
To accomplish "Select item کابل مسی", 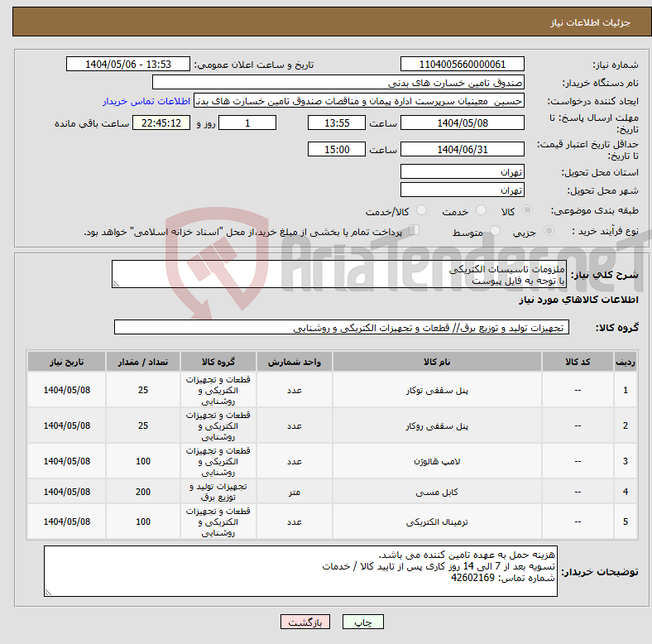I will pos(437,492).
